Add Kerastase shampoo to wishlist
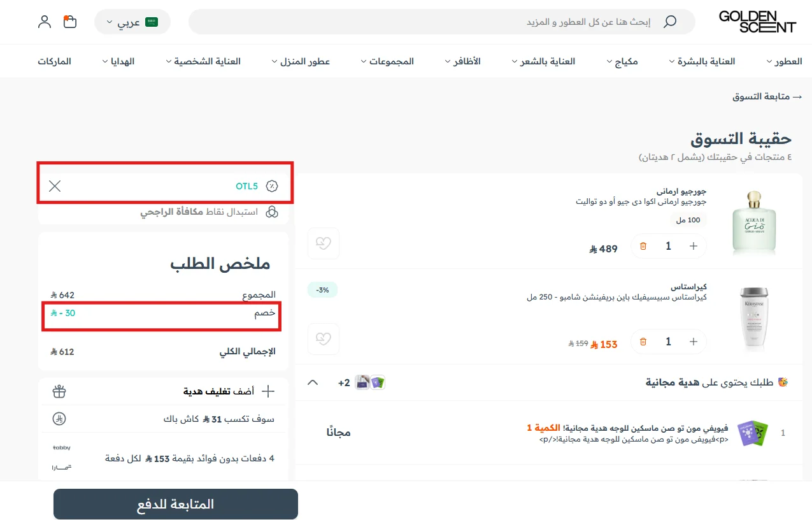The image size is (812, 520). pyautogui.click(x=324, y=339)
